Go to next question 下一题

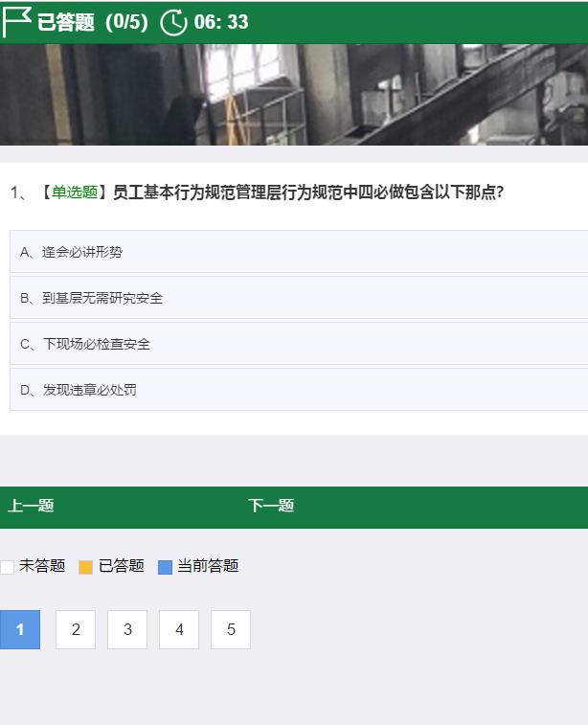[x=271, y=506]
